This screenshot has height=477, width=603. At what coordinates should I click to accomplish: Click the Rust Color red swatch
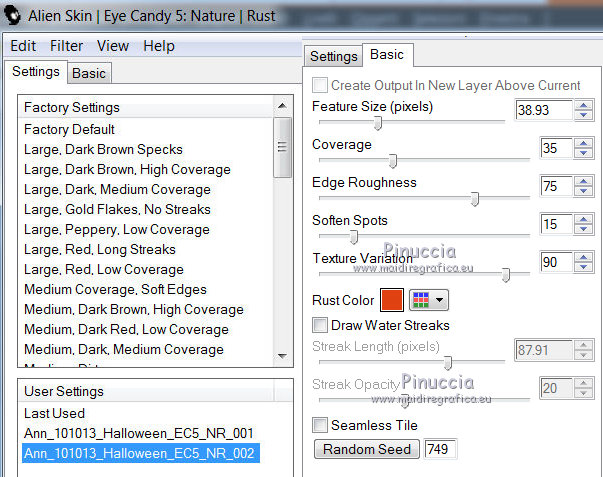pos(392,300)
